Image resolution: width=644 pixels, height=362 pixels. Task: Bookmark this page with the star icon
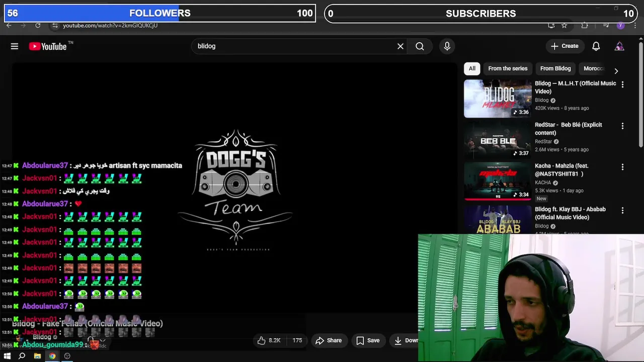click(565, 25)
